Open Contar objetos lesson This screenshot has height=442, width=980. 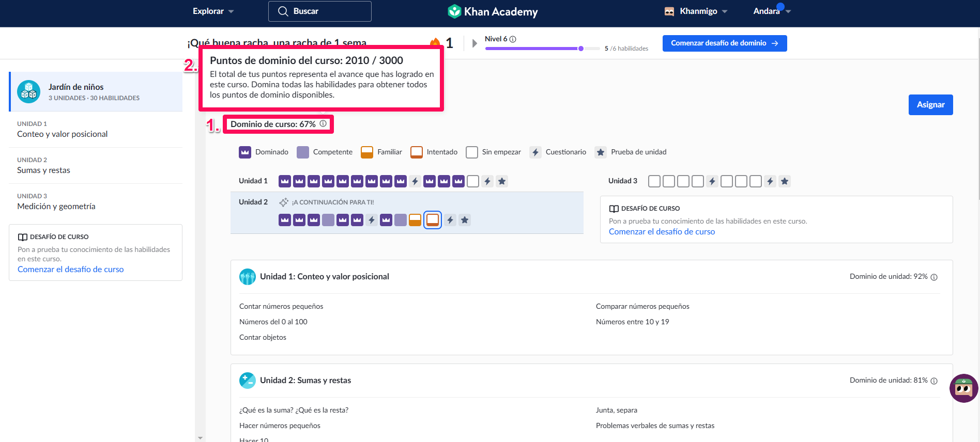pyautogui.click(x=263, y=338)
